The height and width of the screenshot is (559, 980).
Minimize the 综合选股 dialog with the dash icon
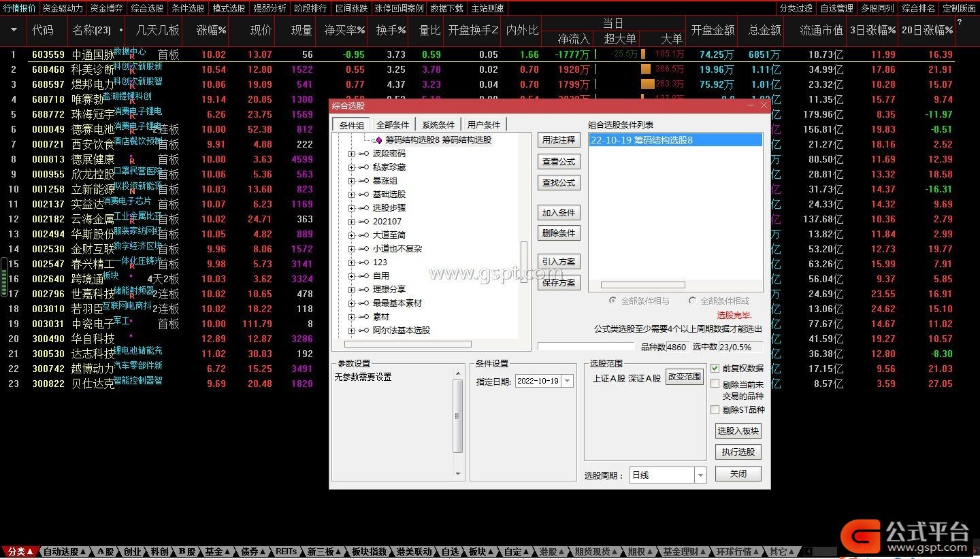coord(751,105)
